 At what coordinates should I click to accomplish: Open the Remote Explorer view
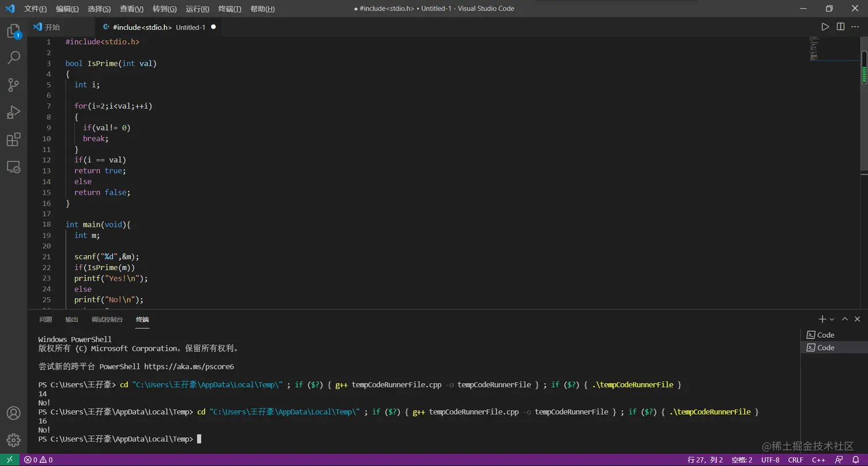(13, 167)
